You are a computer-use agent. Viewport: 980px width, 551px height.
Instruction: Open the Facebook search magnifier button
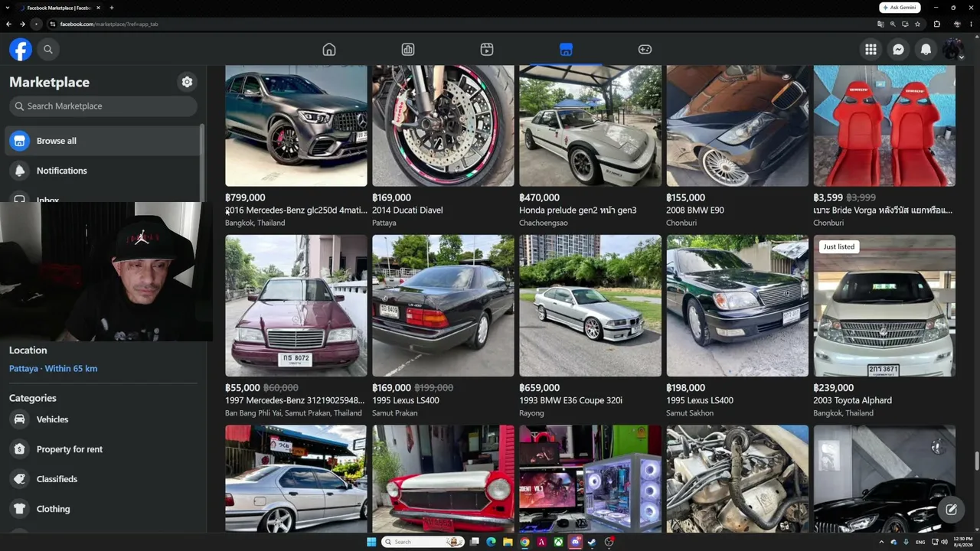48,50
